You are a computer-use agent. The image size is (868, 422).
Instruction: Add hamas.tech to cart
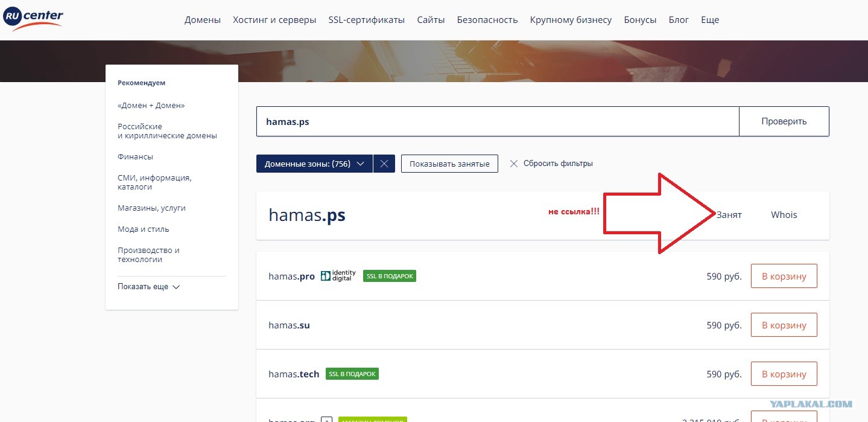coord(784,374)
